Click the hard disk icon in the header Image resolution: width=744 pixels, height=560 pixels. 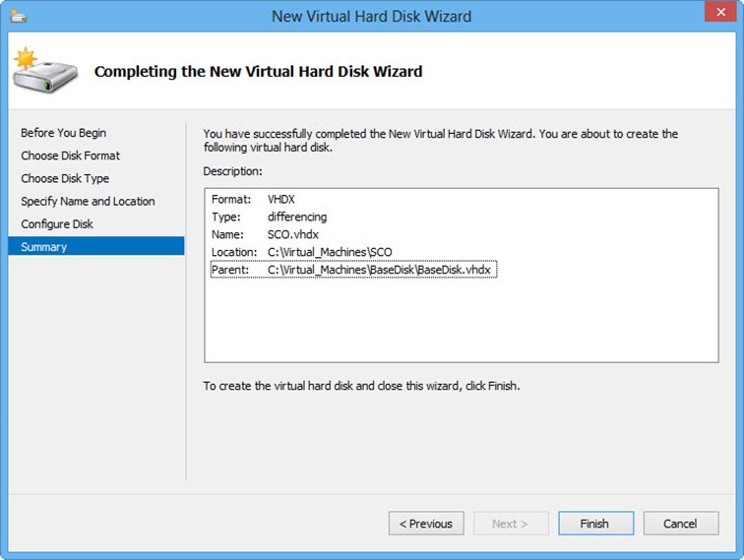click(37, 71)
